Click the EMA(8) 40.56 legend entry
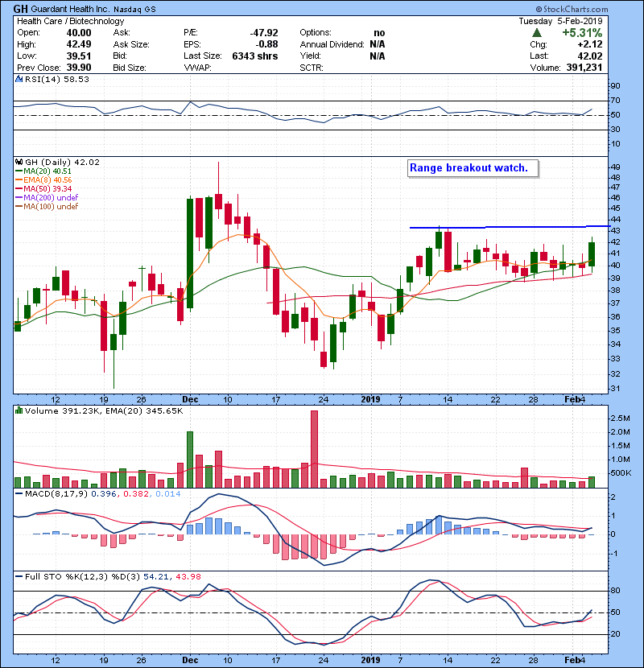This screenshot has width=644, height=668. tap(43, 179)
